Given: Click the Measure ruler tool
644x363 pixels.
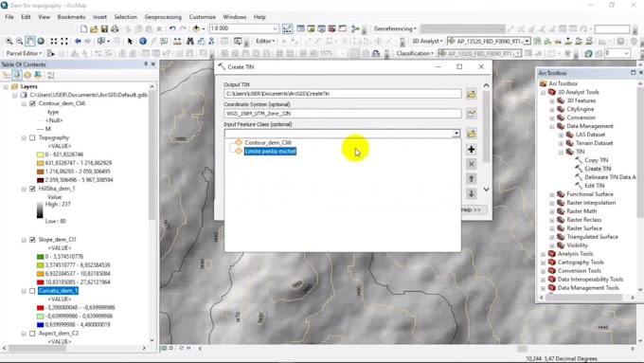Looking at the screenshot, I should click(177, 41).
